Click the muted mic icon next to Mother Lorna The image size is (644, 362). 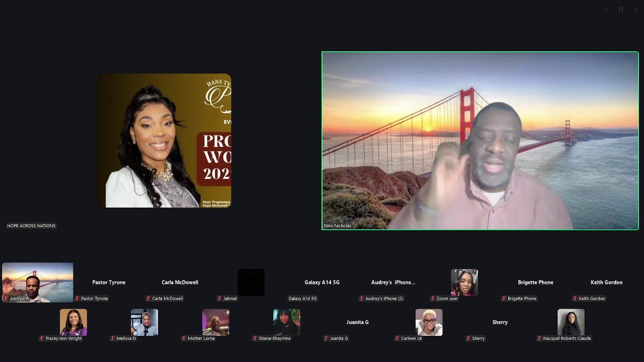[x=184, y=338]
